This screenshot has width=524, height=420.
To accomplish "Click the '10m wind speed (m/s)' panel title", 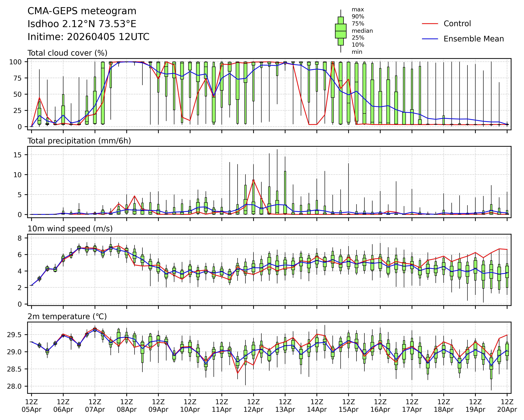I will (70, 229).
